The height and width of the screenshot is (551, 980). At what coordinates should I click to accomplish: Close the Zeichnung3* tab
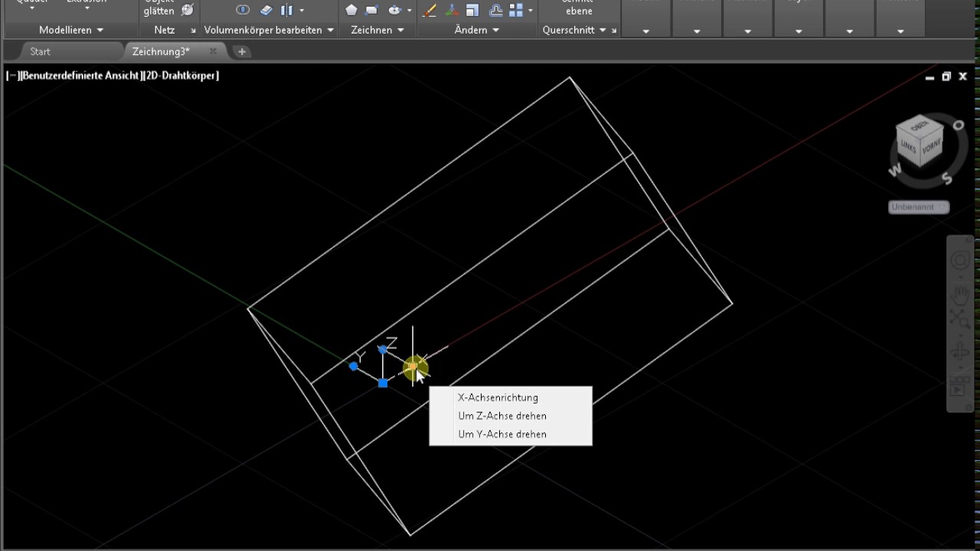pos(213,51)
